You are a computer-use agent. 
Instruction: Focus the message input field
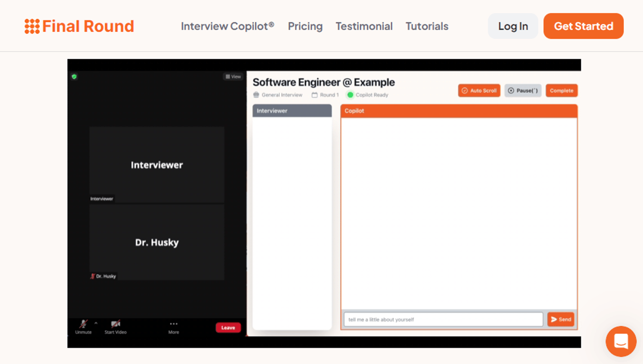click(x=443, y=319)
